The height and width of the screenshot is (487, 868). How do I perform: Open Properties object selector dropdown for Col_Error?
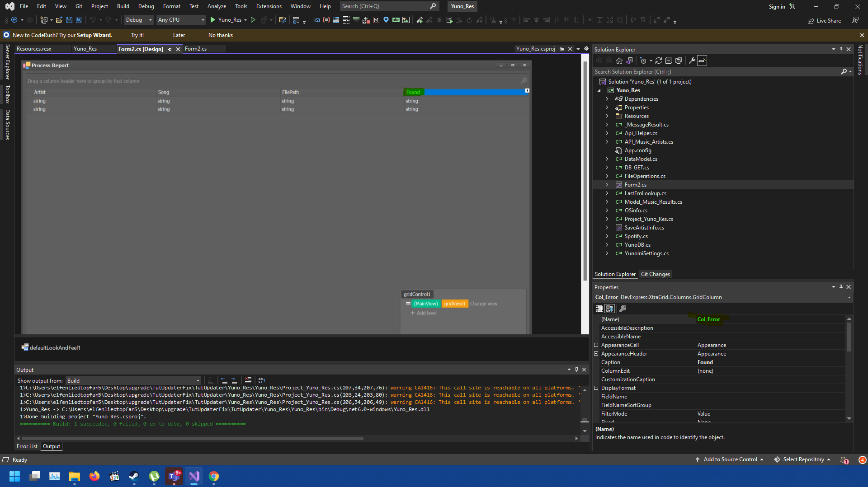coord(849,297)
